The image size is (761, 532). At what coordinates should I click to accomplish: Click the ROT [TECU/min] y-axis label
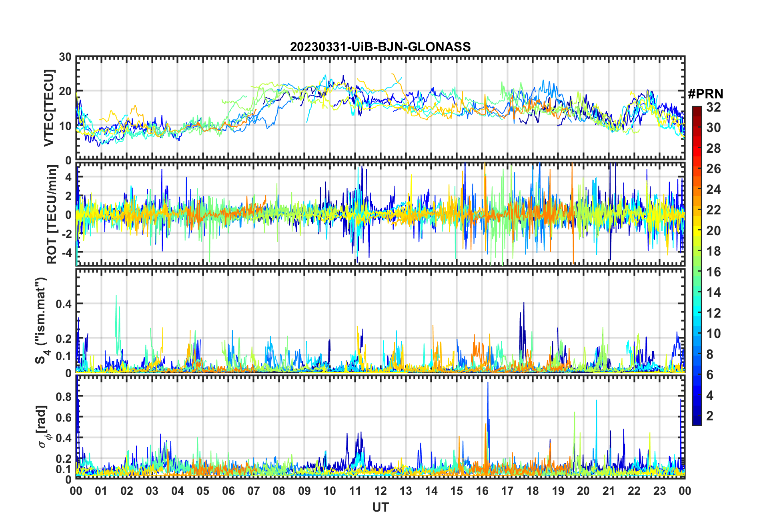coord(52,214)
